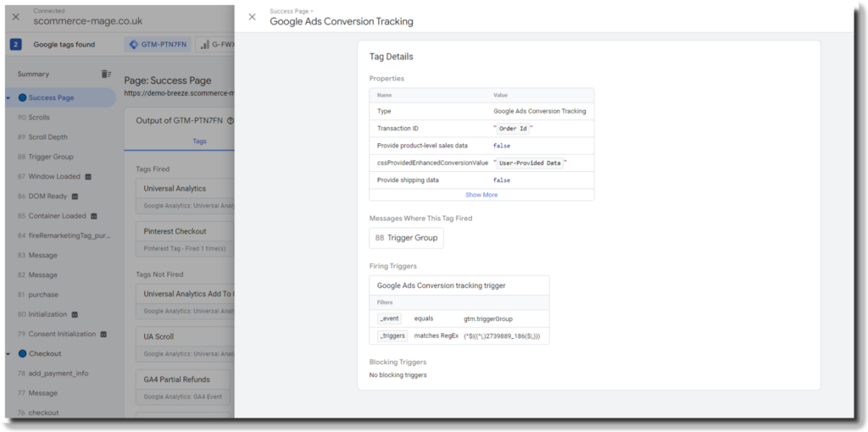Image resolution: width=868 pixels, height=432 pixels.
Task: Collapse the Success Page tree node
Action: pos(8,98)
